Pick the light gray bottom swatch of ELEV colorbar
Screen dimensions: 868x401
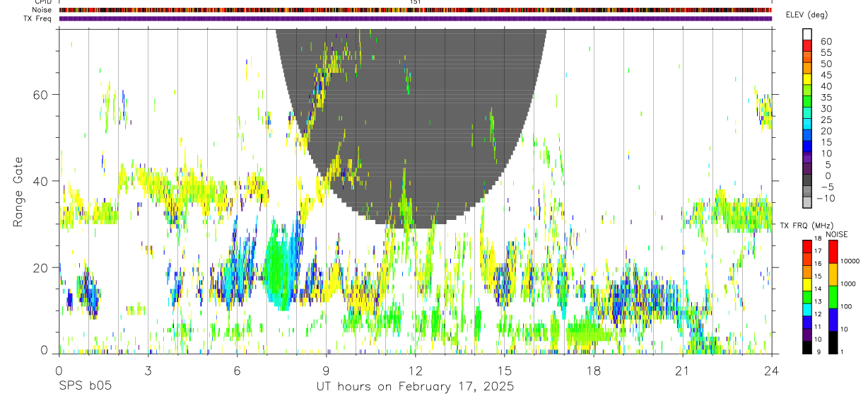point(807,204)
